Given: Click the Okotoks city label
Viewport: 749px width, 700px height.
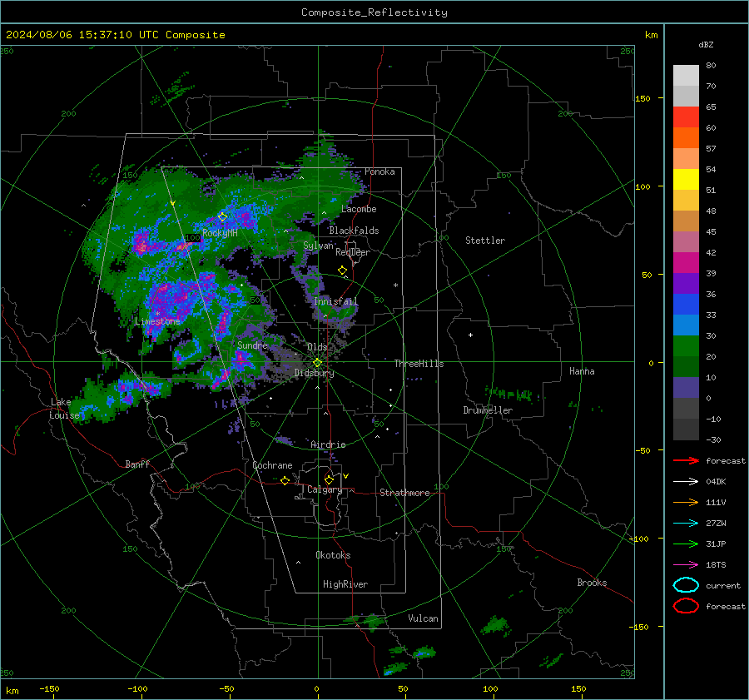Looking at the screenshot, I should [x=333, y=555].
